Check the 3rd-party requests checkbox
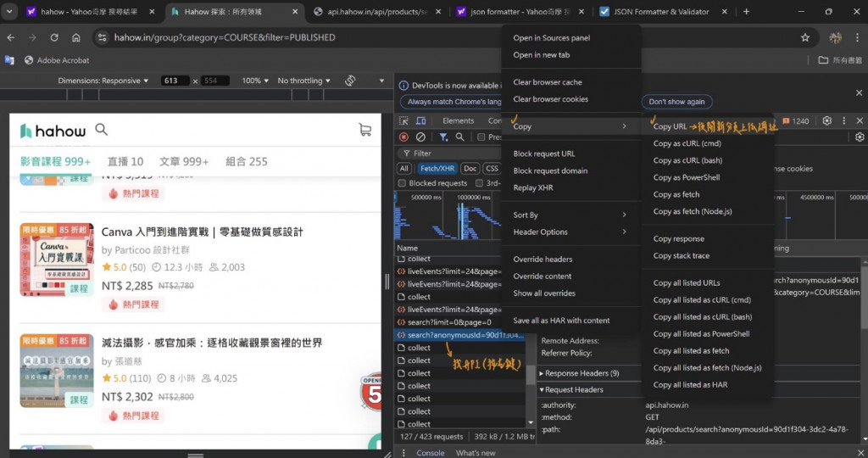Image resolution: width=868 pixels, height=458 pixels. pyautogui.click(x=480, y=182)
